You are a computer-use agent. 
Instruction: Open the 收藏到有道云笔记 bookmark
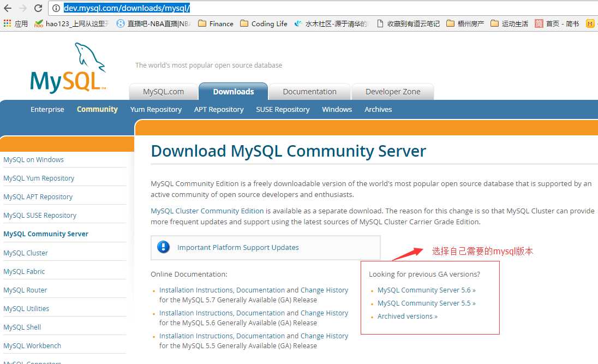click(x=408, y=23)
